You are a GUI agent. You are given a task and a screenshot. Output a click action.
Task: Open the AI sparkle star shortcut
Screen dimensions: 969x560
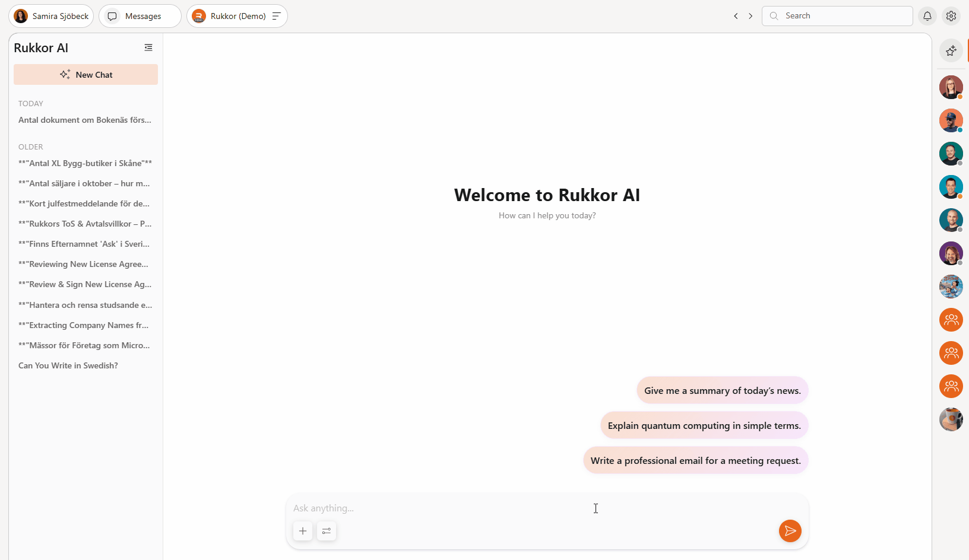tap(951, 50)
